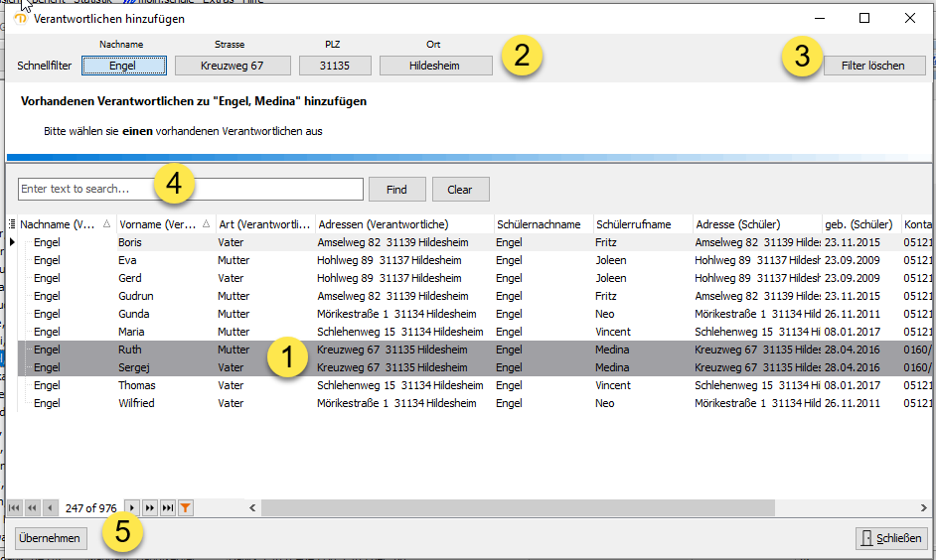Click the Filter löschen button

(873, 66)
